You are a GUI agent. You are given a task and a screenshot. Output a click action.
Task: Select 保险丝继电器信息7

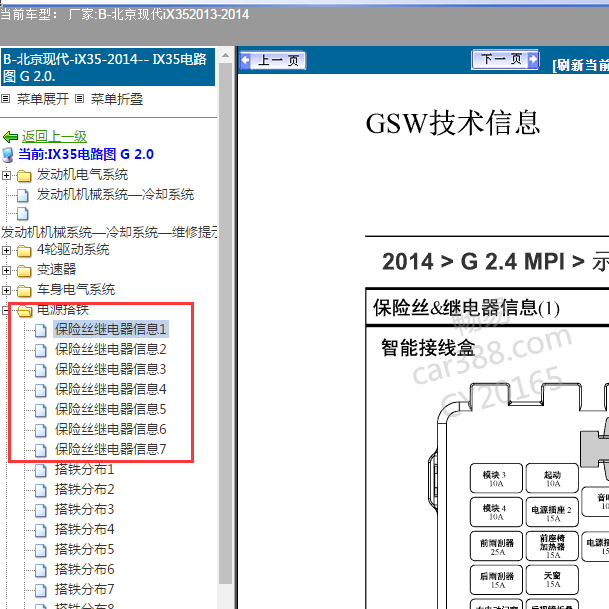click(111, 449)
